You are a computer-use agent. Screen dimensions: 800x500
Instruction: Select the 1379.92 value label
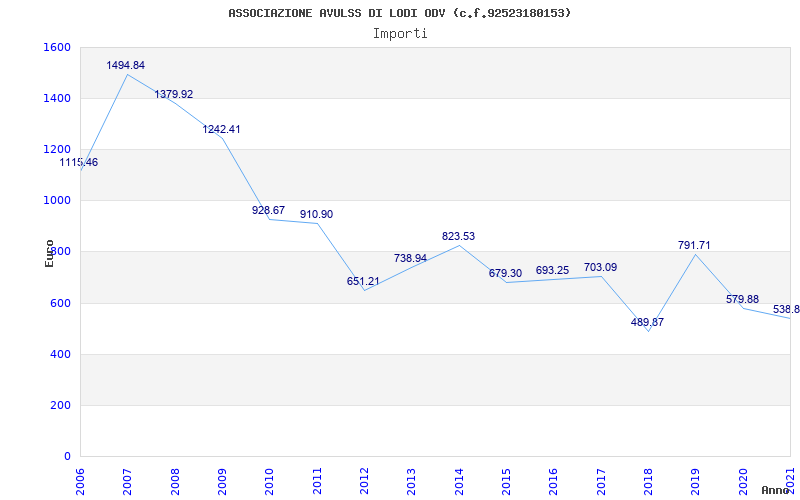173,95
